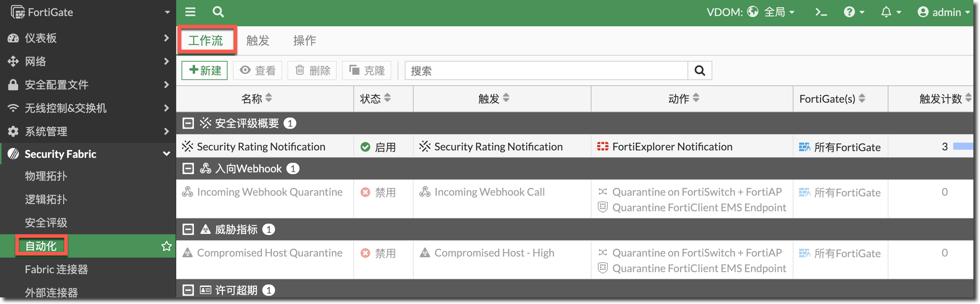Screen dimensions: 980x304
Task: Switch to the 操作 tab
Action: click(304, 40)
